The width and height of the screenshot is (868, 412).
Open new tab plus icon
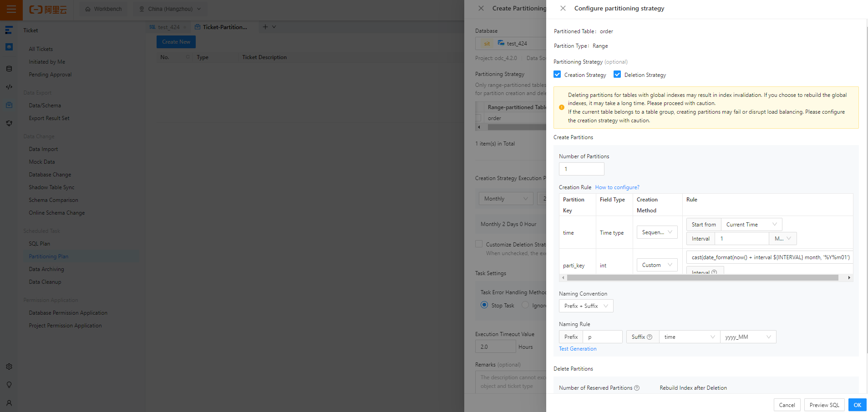[265, 27]
